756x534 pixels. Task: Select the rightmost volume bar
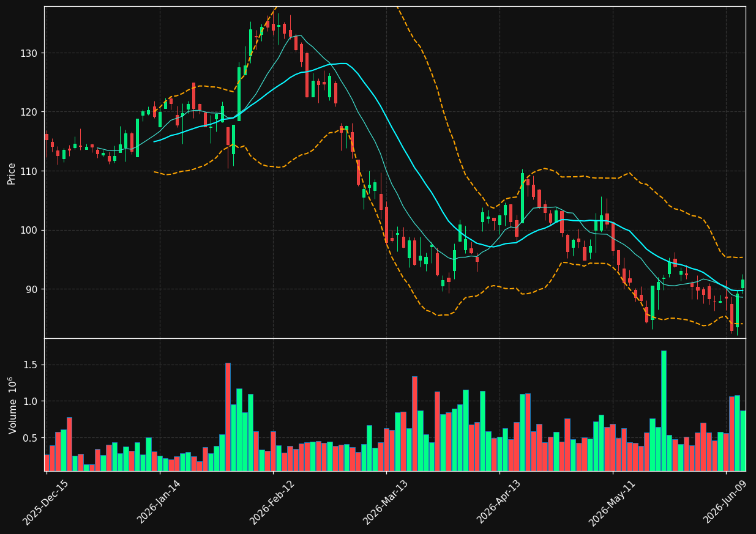(743, 440)
